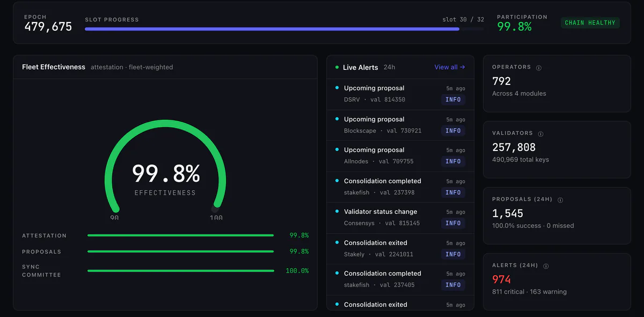
Task: Open the Proposals (24h) info icon
Action: tap(560, 200)
